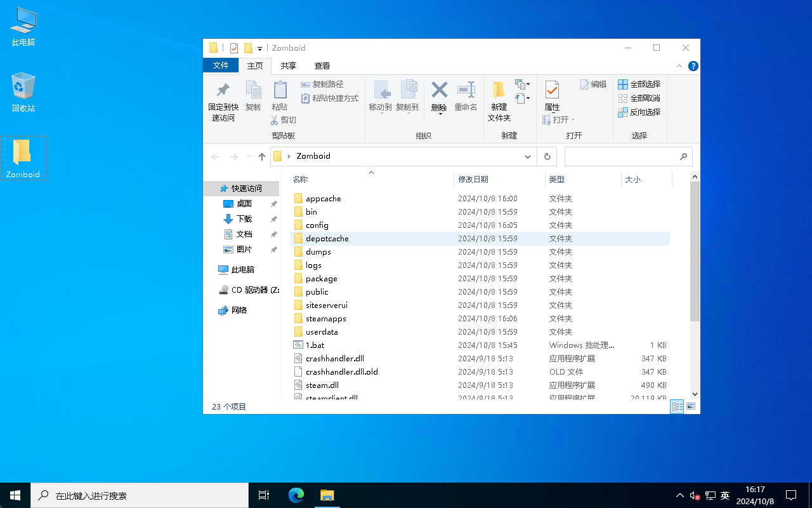Select the 1.bat file
Image resolution: width=812 pixels, height=508 pixels.
[x=480, y=345]
